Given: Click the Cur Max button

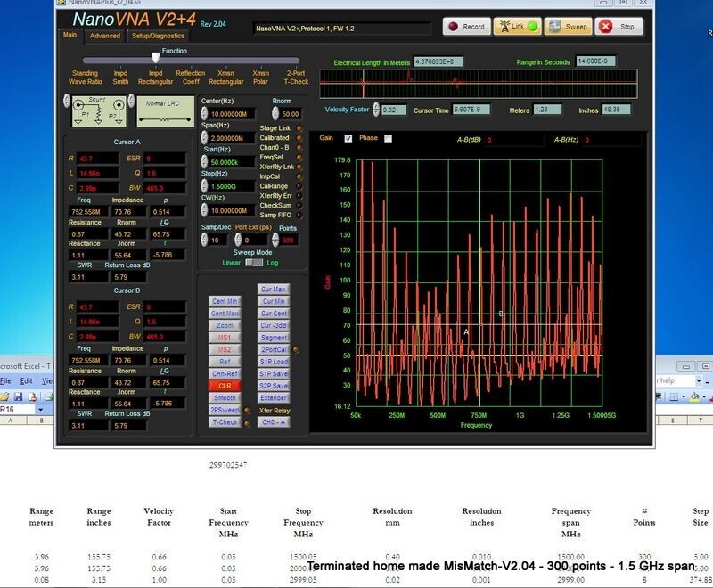Looking at the screenshot, I should [x=274, y=289].
